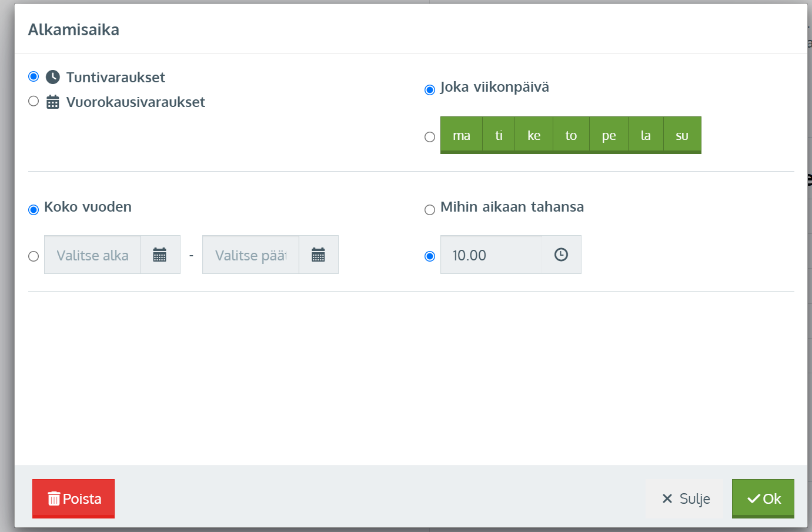This screenshot has height=532, width=812.
Task: Select the custom date range radio button
Action: click(34, 256)
